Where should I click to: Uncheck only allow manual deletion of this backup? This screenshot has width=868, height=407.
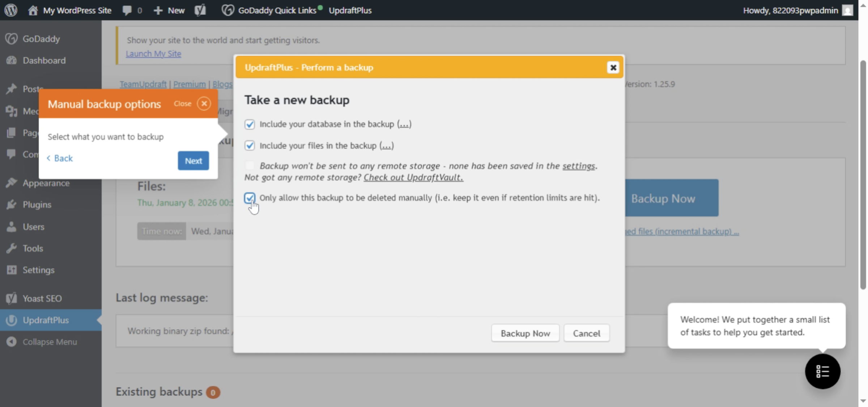tap(250, 198)
